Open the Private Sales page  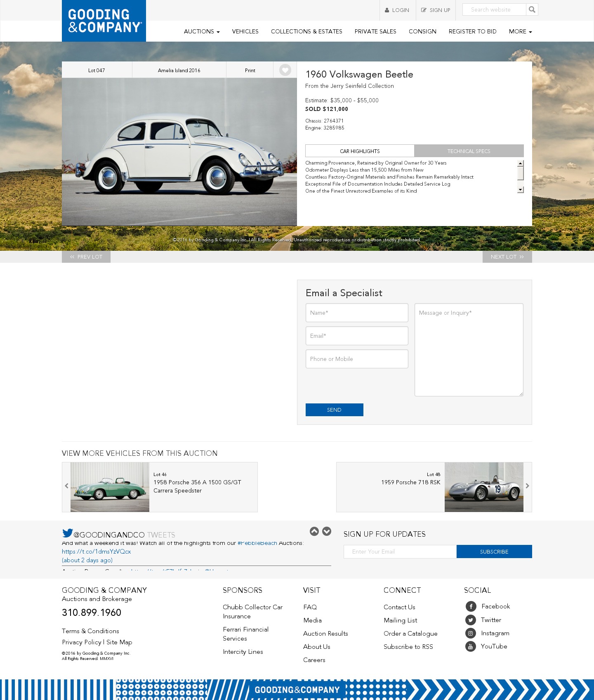pyautogui.click(x=375, y=31)
